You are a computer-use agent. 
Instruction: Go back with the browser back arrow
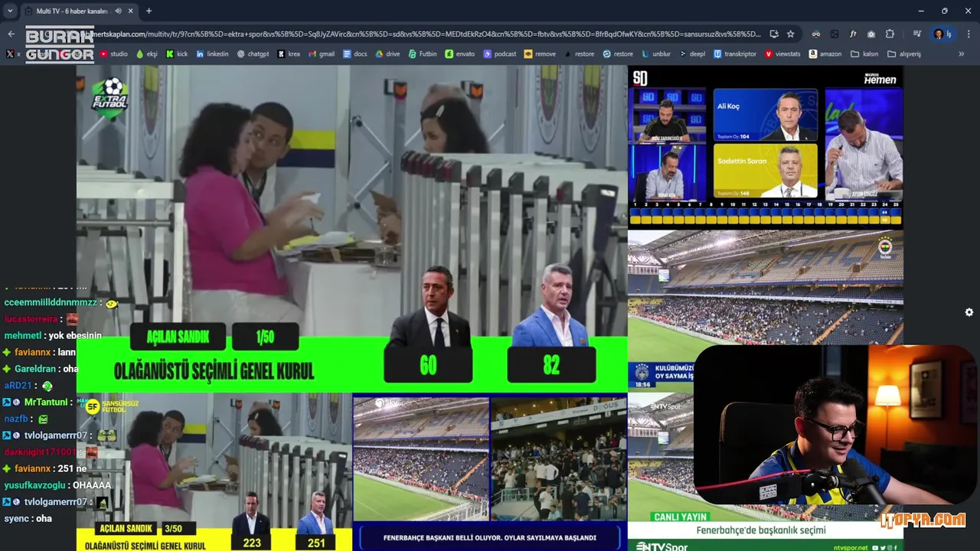[11, 34]
